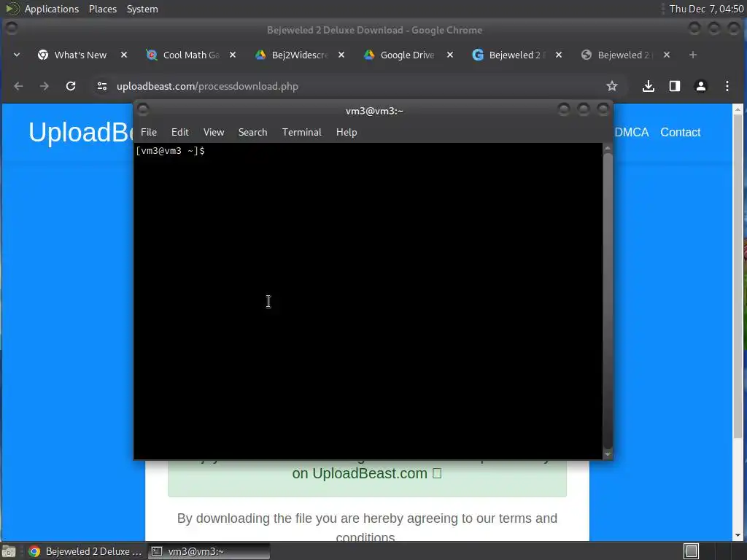Click the terminal window menu button in title bar
The image size is (747, 560).
pyautogui.click(x=143, y=110)
